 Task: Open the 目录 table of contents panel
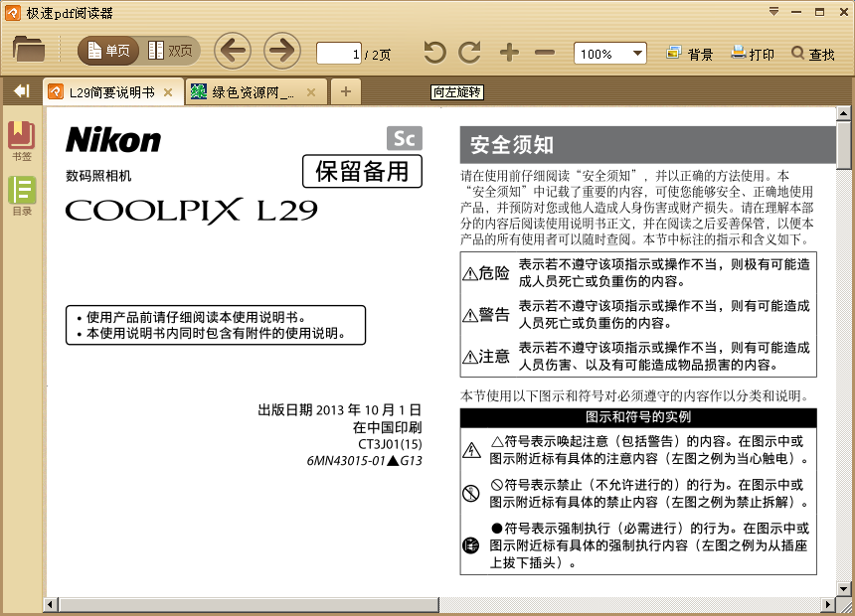point(20,194)
